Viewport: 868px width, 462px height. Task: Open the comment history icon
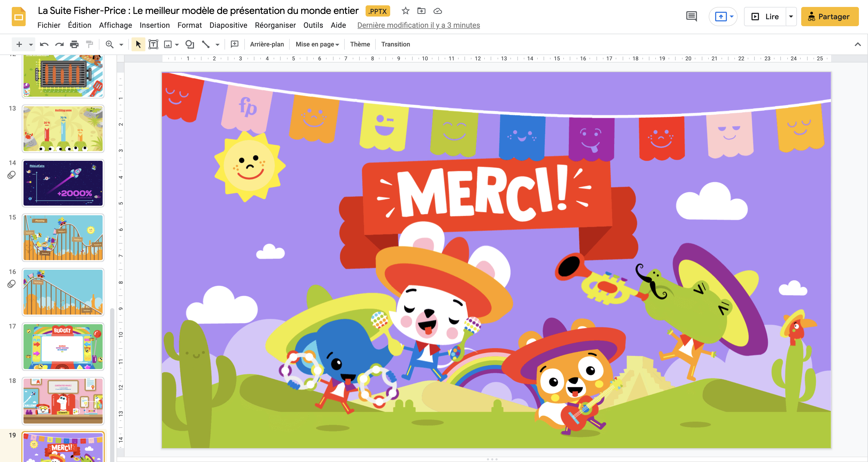[x=691, y=16]
